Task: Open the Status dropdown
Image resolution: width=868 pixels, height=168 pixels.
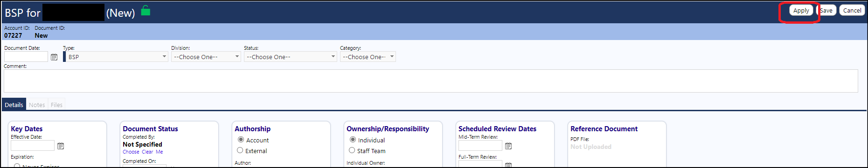Action: 290,57
